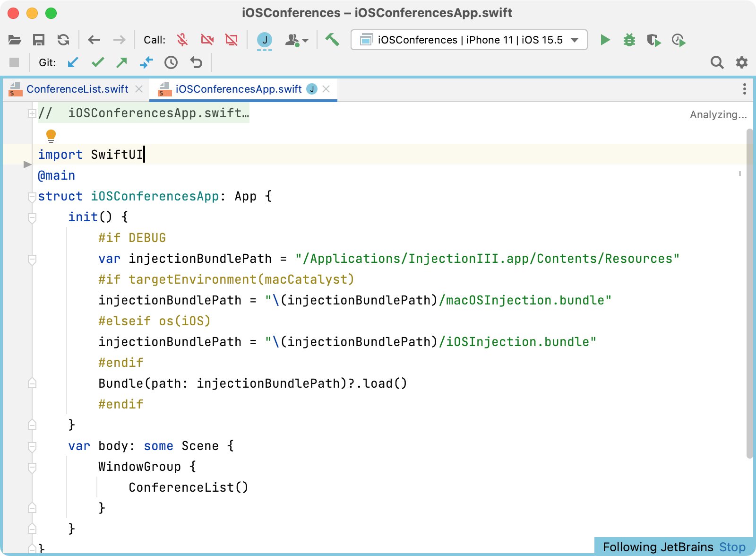Commit changes with green checkmark
The width and height of the screenshot is (756, 556).
[98, 62]
